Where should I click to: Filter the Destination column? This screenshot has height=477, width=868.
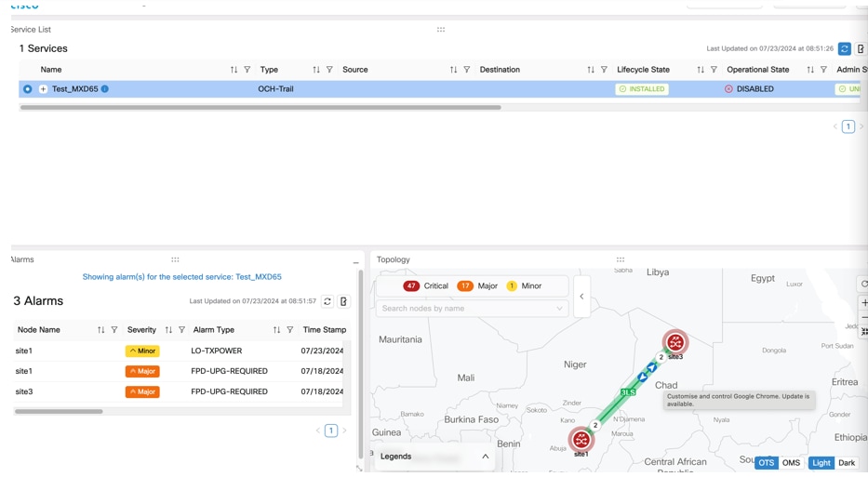[604, 70]
